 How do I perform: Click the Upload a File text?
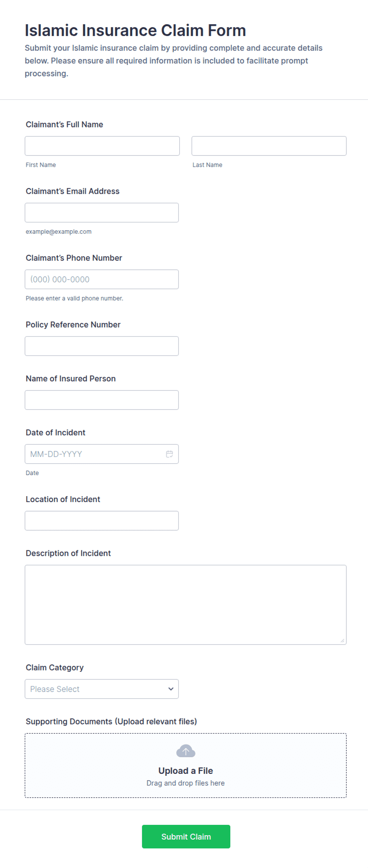(x=186, y=771)
